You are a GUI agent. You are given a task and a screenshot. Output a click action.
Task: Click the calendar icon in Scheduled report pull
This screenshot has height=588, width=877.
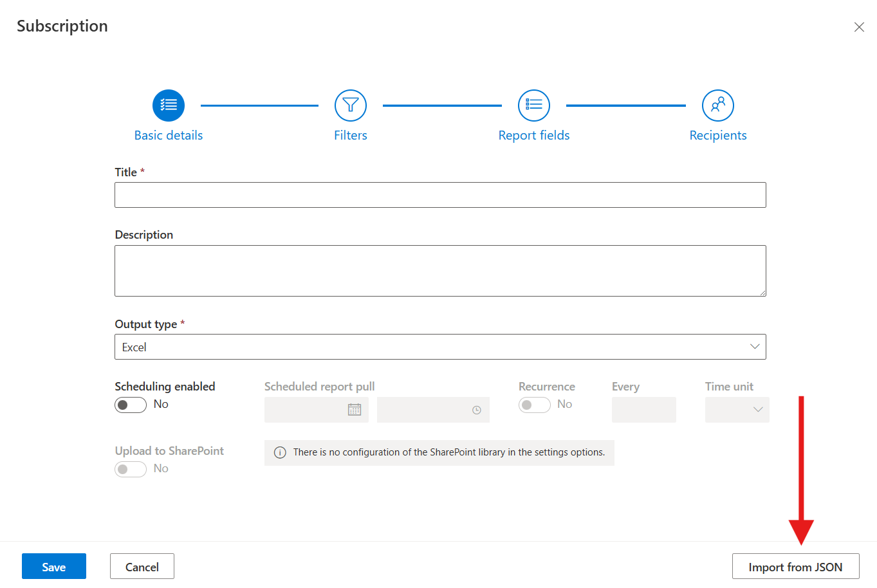[x=355, y=410]
